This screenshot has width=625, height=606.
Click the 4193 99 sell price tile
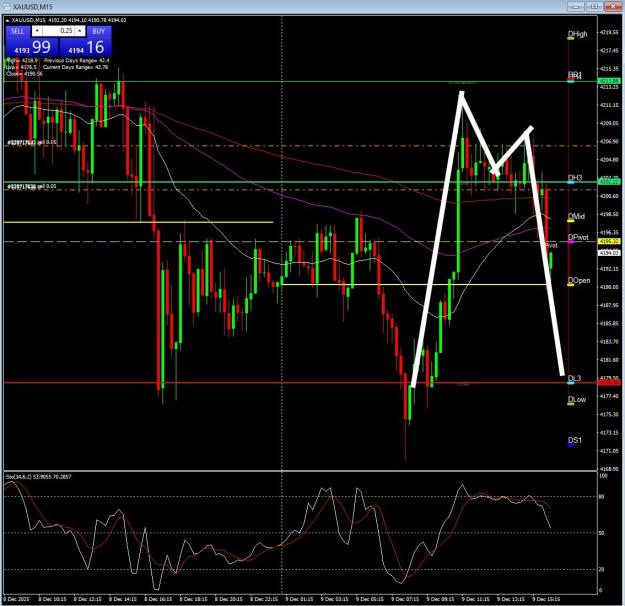click(x=32, y=47)
